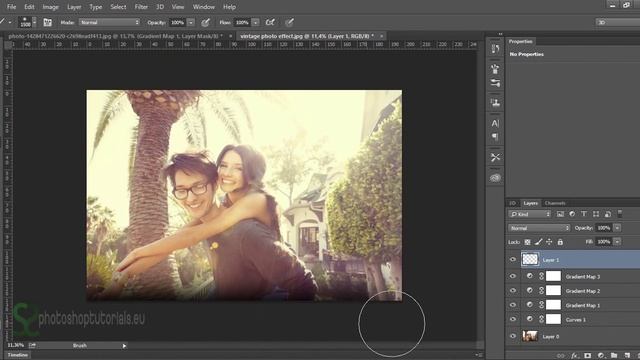Open the Paragraph panel icon
This screenshot has width=640, height=360.
[495, 137]
